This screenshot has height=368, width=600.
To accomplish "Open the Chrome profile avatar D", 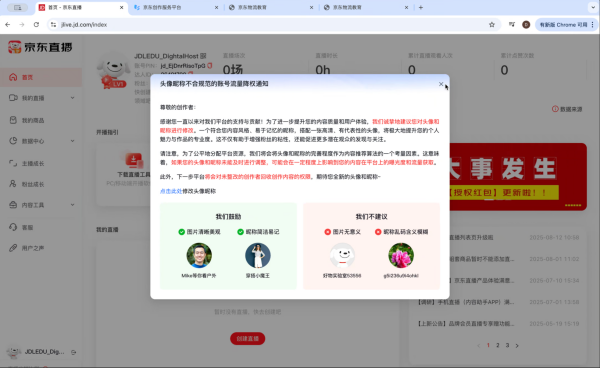I will tap(526, 24).
